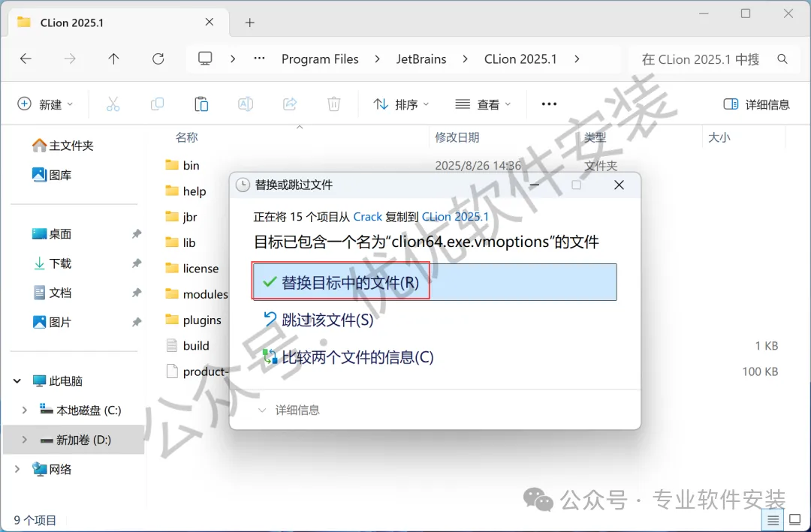This screenshot has height=532, width=811.
Task: Open the 新建 (New) dropdown
Action: coord(46,104)
